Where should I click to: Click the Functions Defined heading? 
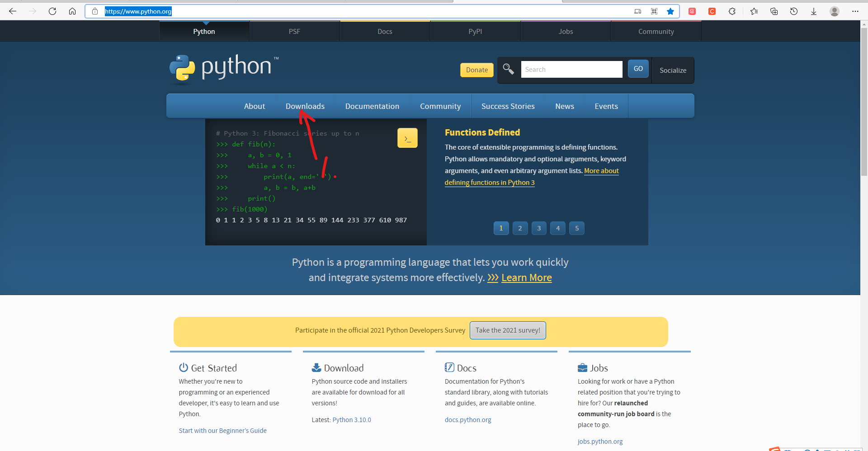482,132
